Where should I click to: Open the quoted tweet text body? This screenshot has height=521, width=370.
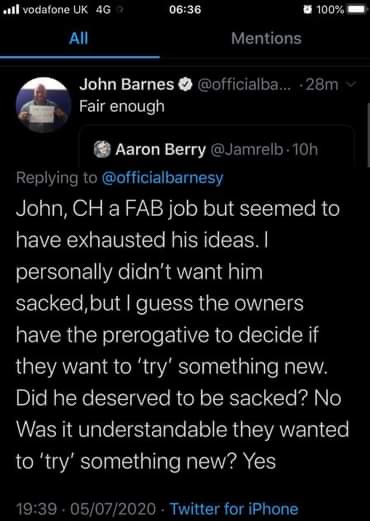(x=182, y=335)
